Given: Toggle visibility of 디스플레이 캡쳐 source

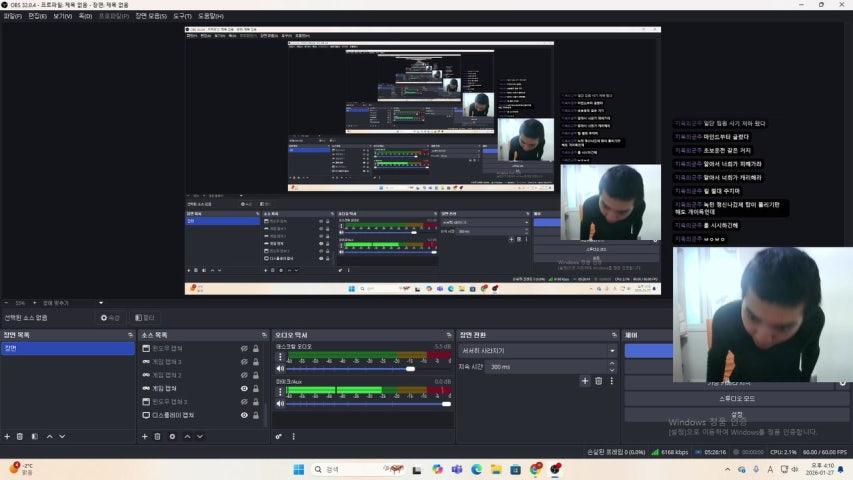Looking at the screenshot, I should [244, 415].
